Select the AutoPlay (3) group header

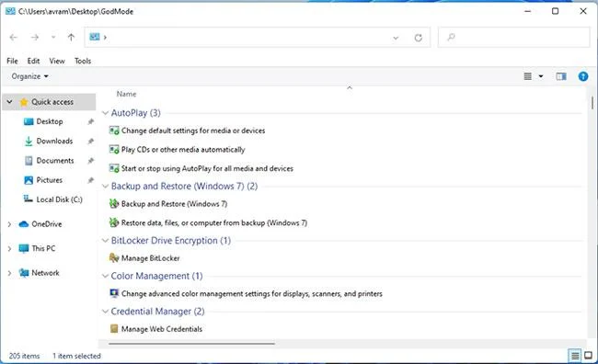(136, 113)
